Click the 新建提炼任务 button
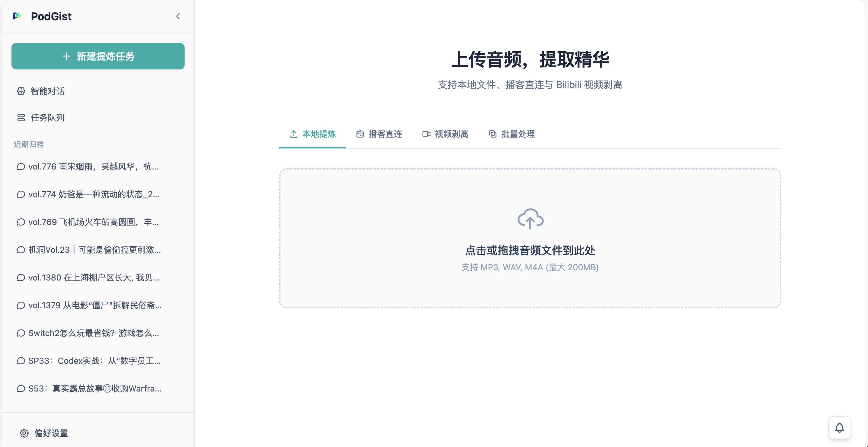This screenshot has height=447, width=868. point(98,56)
